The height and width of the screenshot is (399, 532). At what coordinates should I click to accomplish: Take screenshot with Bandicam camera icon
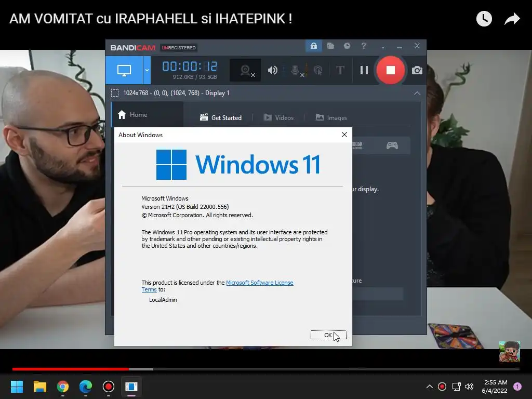(417, 70)
